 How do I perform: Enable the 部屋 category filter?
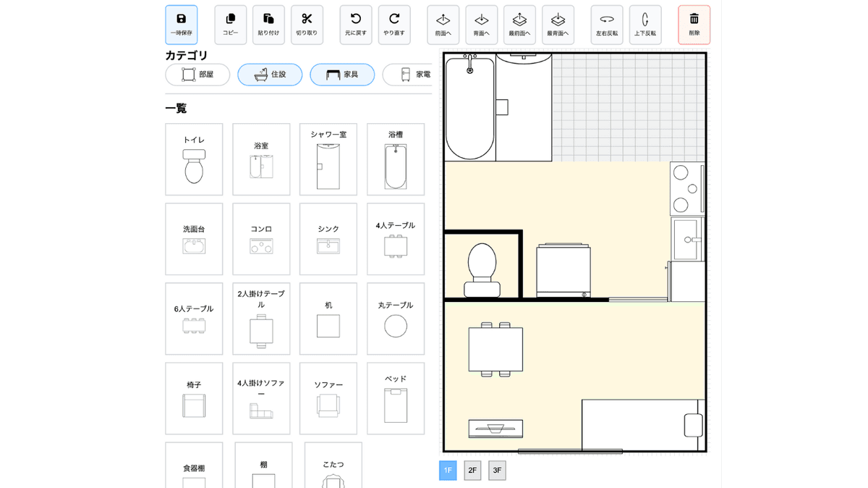[197, 74]
